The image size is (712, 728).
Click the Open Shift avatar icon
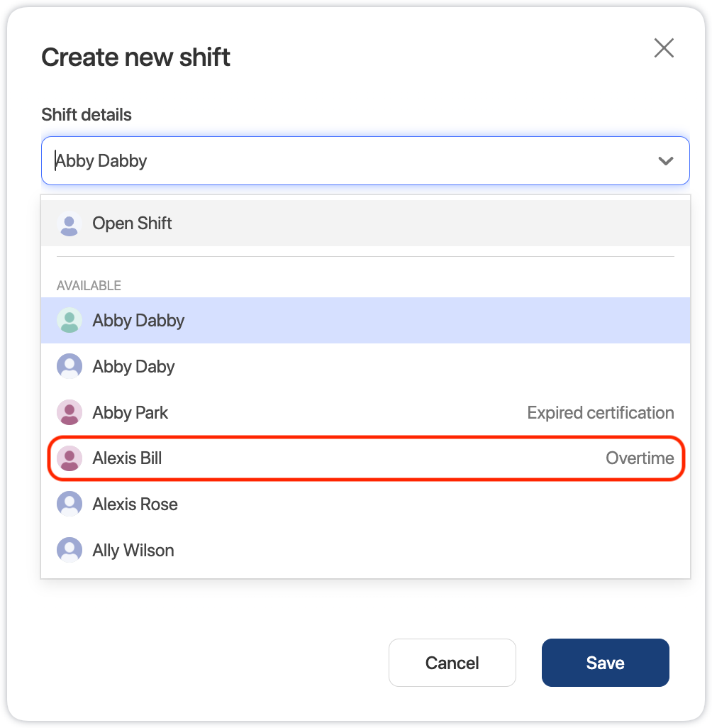click(69, 224)
